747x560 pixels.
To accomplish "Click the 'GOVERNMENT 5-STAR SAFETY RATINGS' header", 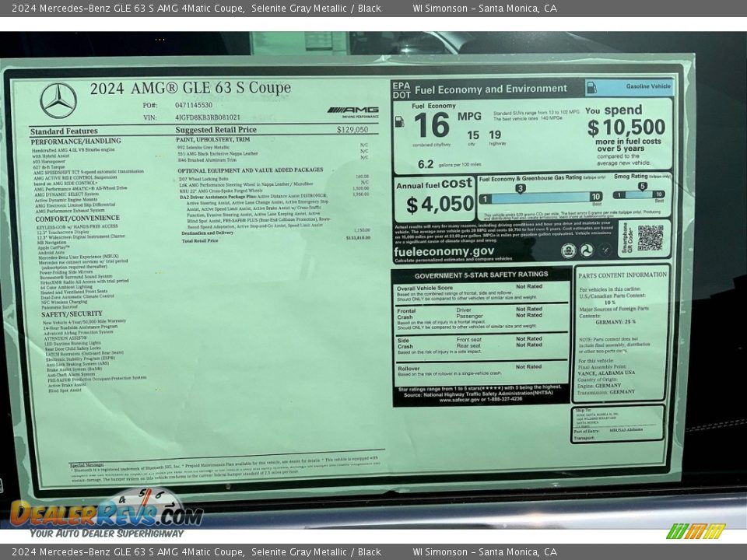I will point(481,275).
